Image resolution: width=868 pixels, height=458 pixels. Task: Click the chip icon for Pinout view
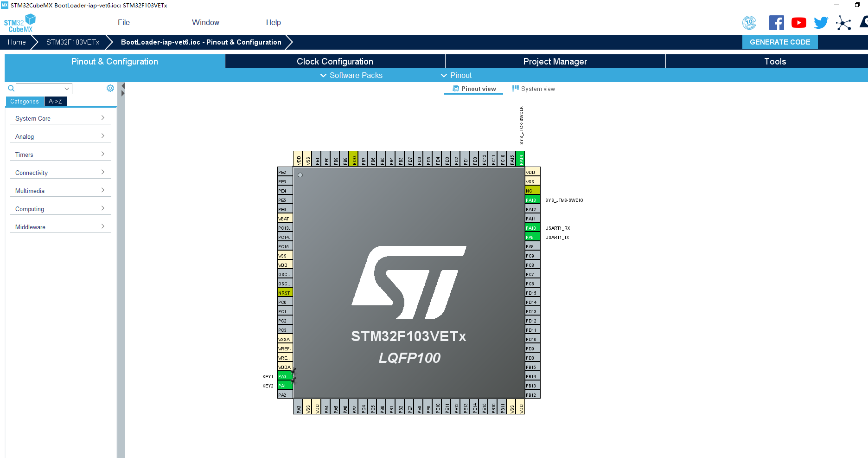pyautogui.click(x=455, y=88)
